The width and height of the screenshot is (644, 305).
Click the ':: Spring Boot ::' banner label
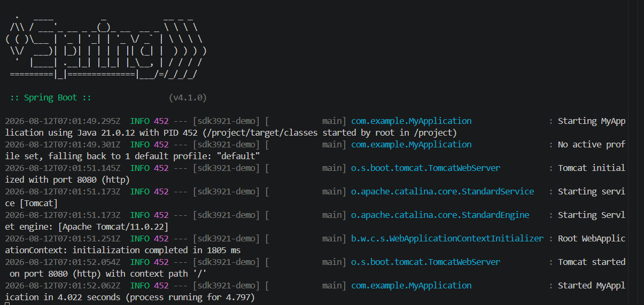51,98
